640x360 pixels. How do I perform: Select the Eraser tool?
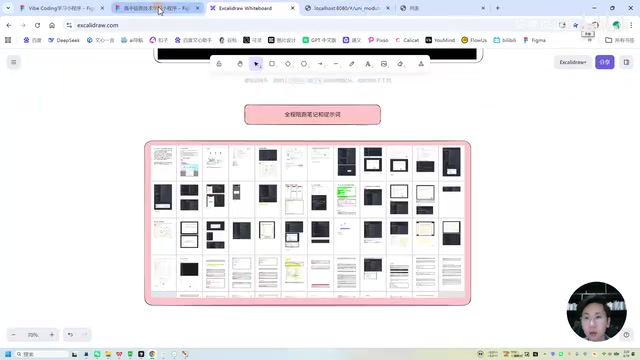point(400,64)
